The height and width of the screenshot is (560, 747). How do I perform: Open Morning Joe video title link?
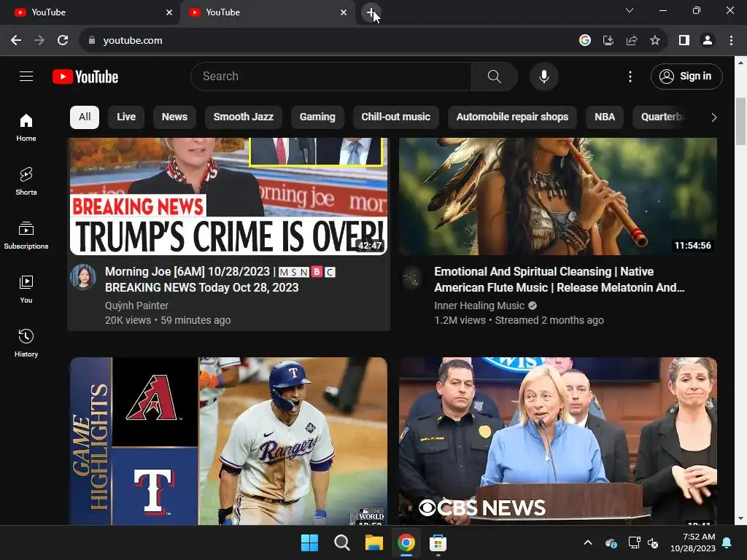click(x=220, y=279)
